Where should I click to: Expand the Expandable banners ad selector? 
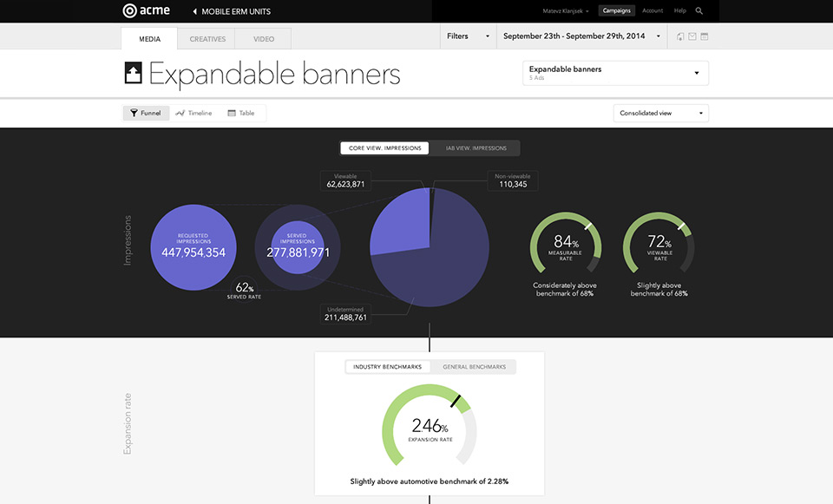coord(616,73)
